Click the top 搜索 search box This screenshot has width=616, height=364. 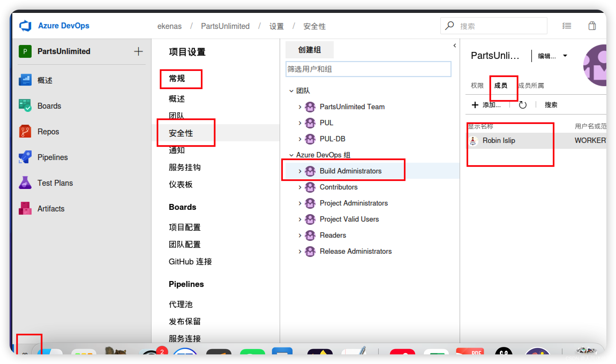(x=494, y=26)
